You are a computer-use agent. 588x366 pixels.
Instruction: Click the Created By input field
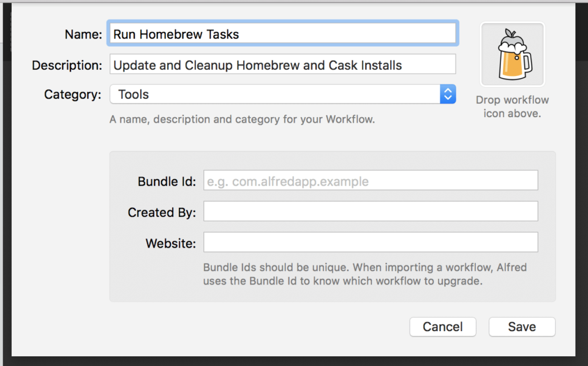[x=371, y=212]
